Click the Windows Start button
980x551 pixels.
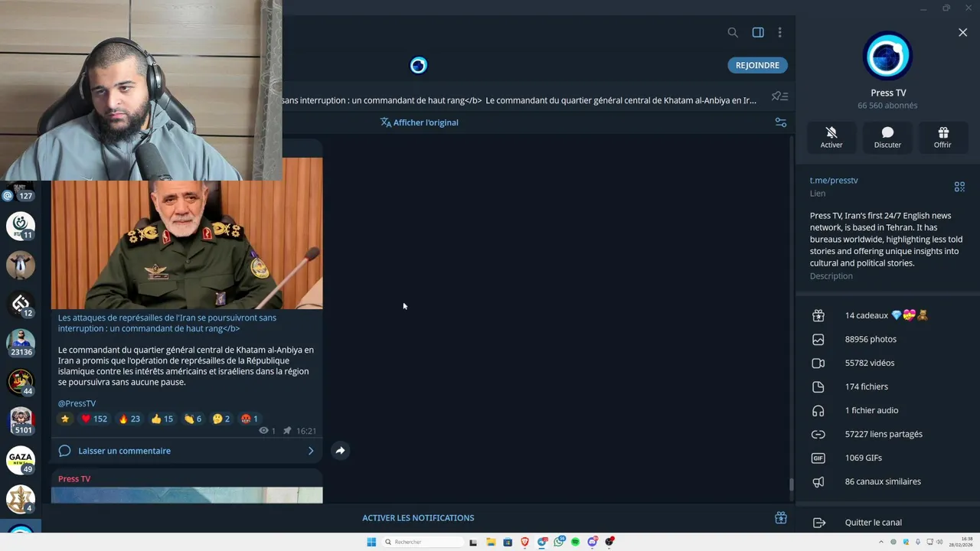click(x=371, y=542)
